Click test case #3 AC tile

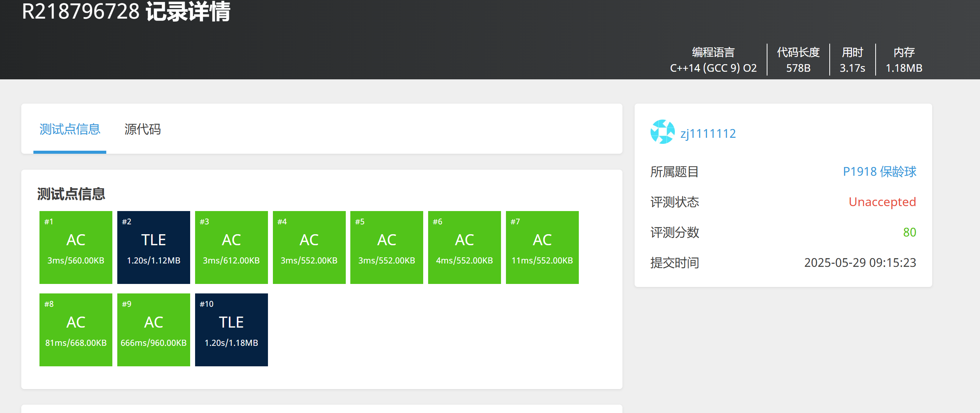pyautogui.click(x=231, y=247)
